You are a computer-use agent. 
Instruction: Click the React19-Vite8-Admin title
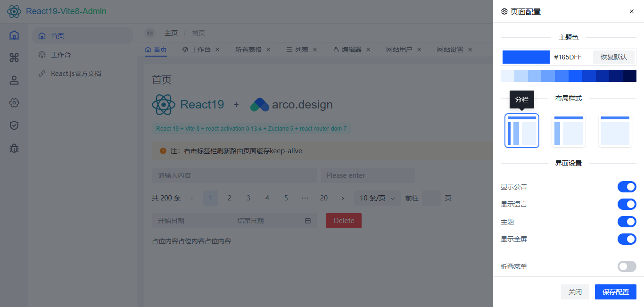point(66,11)
